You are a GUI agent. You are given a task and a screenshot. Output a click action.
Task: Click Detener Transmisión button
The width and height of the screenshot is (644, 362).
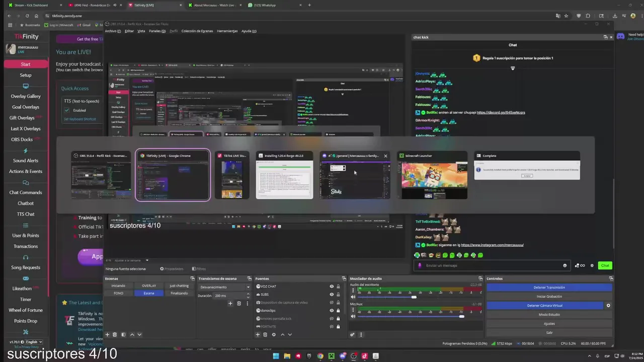click(x=549, y=288)
